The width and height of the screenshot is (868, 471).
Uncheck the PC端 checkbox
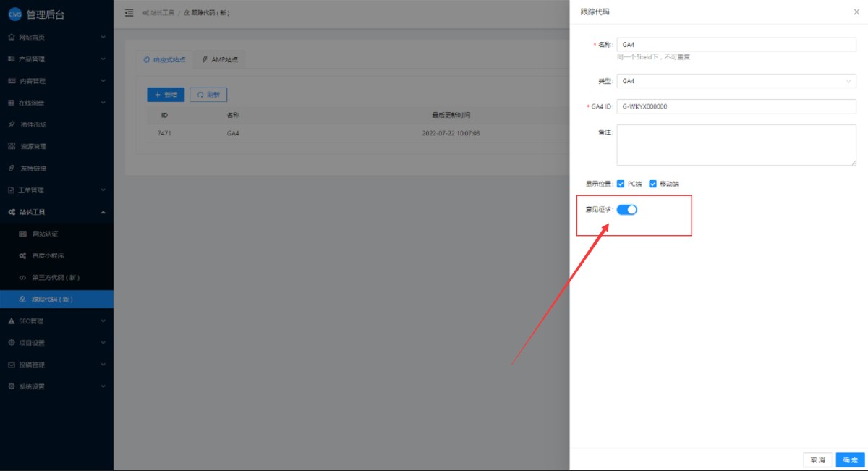621,184
